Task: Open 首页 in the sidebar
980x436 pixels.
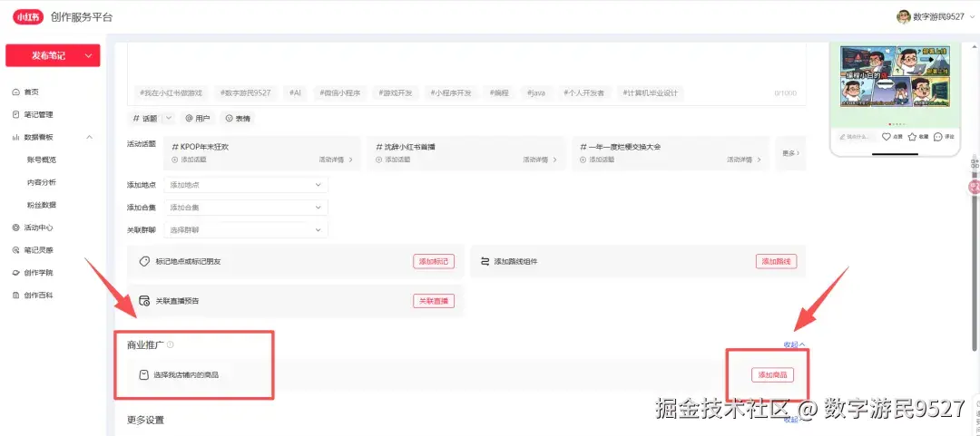Action: click(31, 92)
